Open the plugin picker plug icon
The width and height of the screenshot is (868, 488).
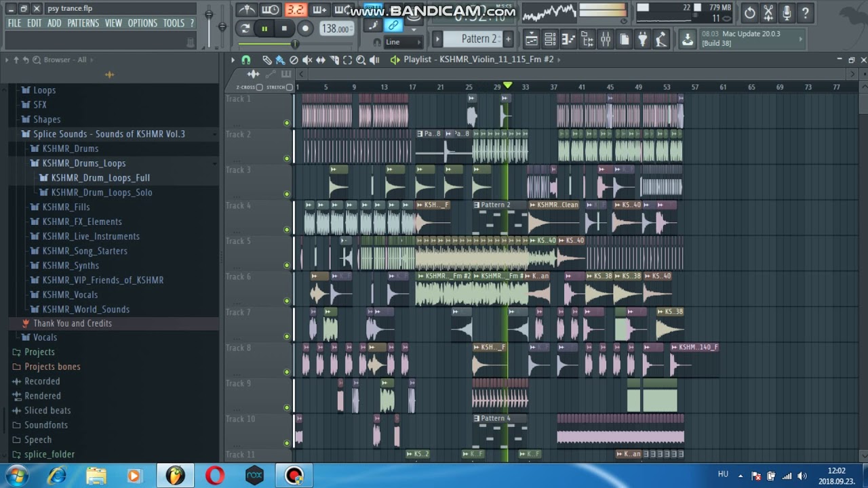point(643,39)
